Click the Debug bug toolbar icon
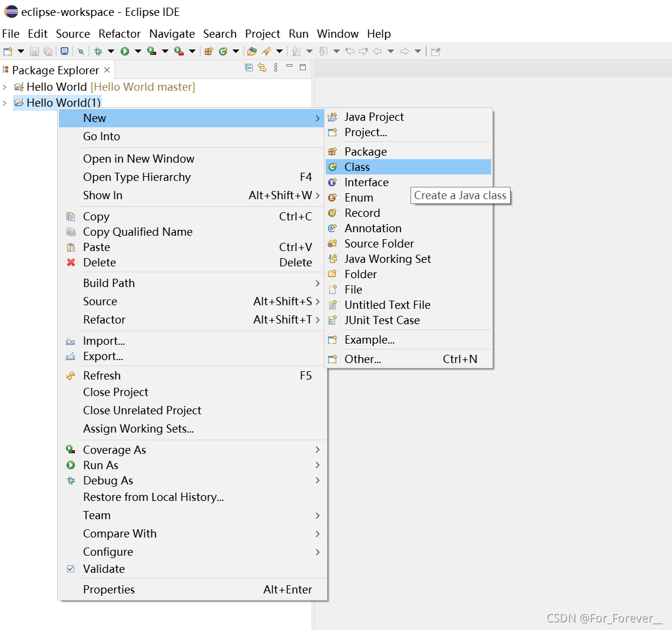 click(98, 51)
